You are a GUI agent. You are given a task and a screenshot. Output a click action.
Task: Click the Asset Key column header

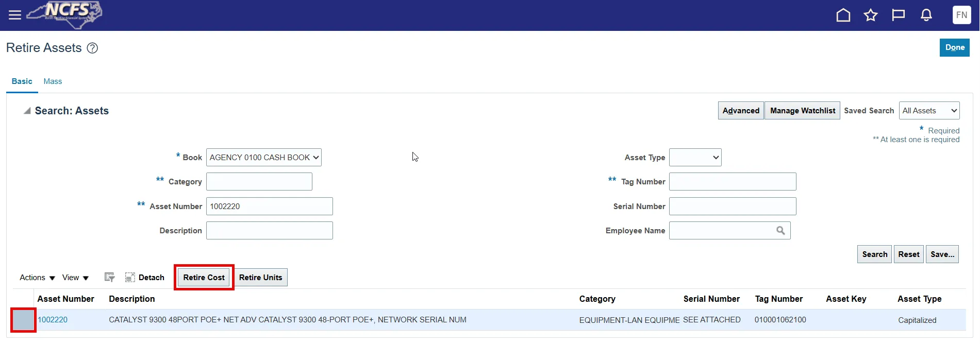point(846,299)
